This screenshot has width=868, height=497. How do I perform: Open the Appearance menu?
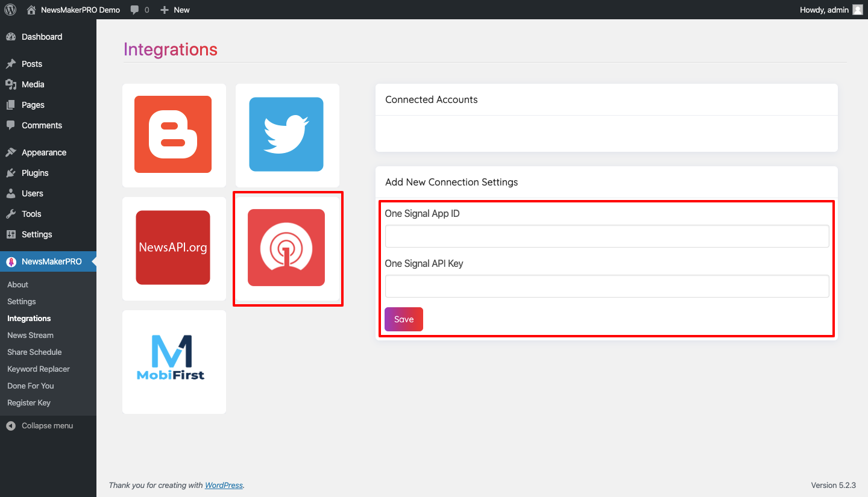pyautogui.click(x=48, y=152)
